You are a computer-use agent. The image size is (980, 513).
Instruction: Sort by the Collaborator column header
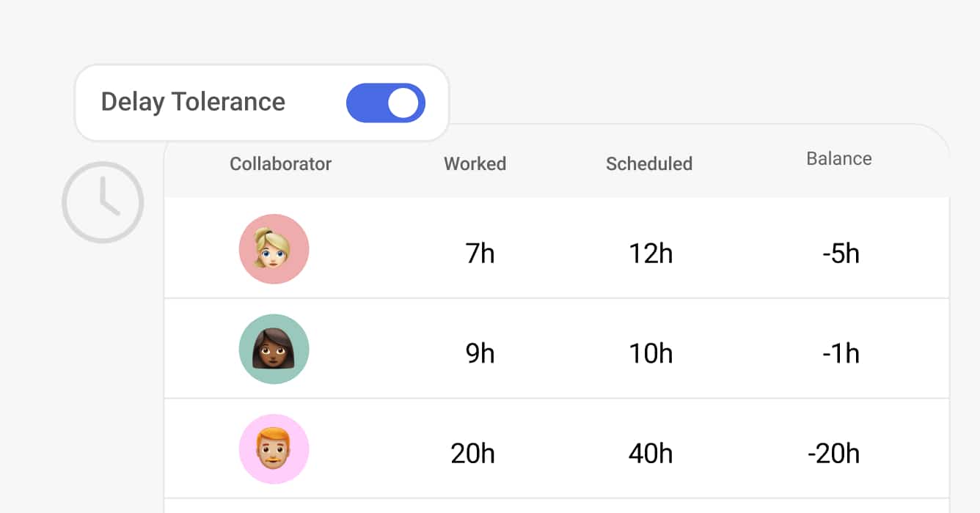[x=280, y=163]
